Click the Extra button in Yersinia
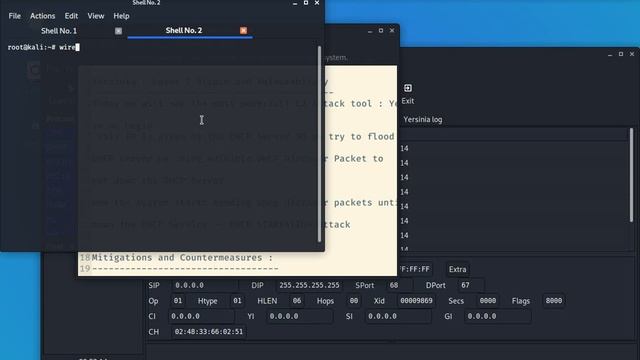Image resolution: width=640 pixels, height=360 pixels. pos(457,269)
